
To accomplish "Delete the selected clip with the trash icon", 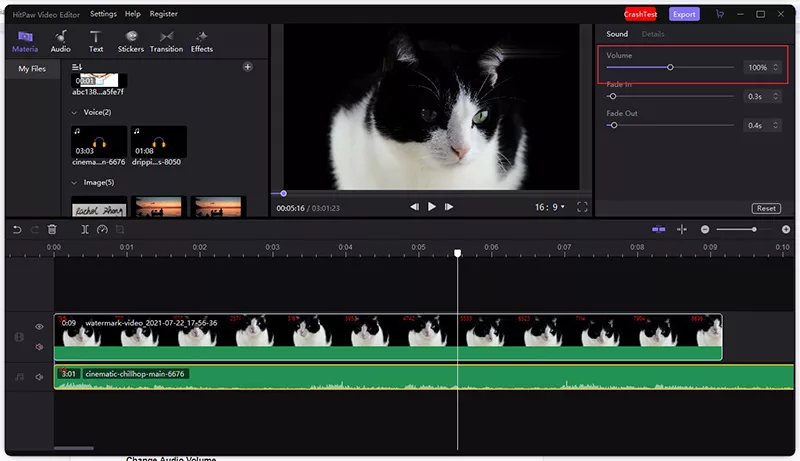I will click(52, 229).
